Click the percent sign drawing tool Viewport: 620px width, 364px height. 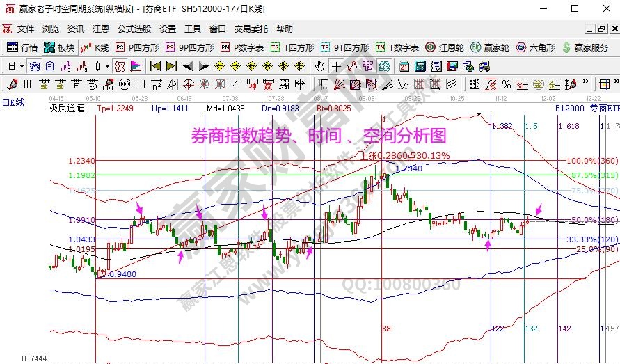point(506,84)
